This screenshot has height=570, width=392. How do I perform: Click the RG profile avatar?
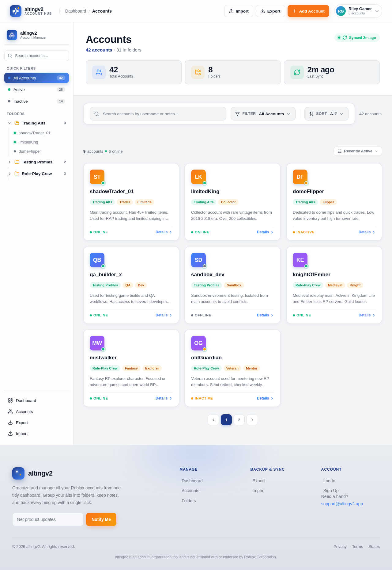[341, 11]
